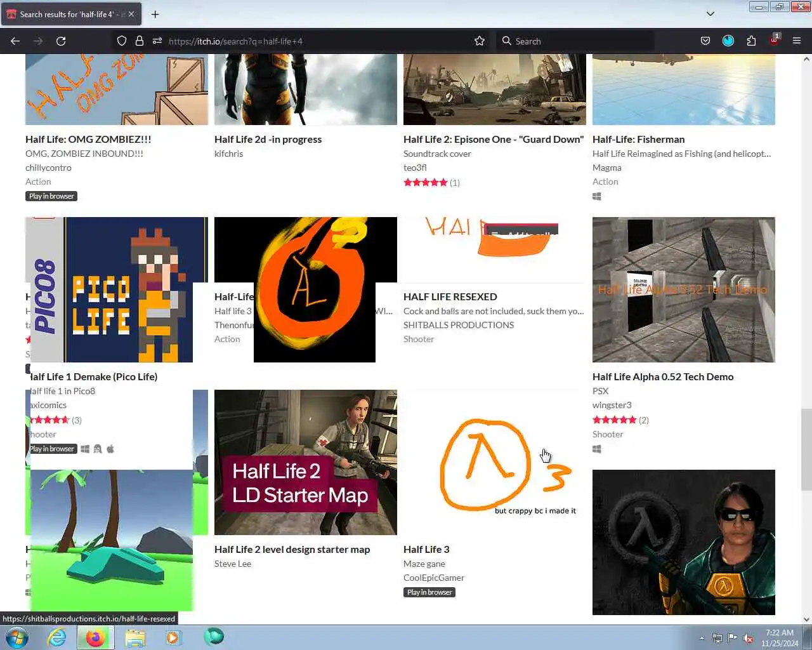Focus the itch.io URL address field

click(317, 41)
